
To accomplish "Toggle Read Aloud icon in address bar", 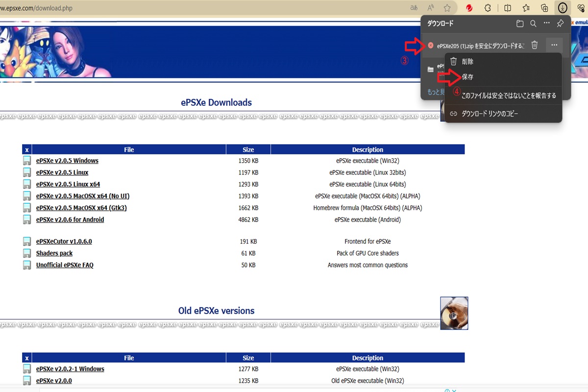I will click(x=431, y=8).
